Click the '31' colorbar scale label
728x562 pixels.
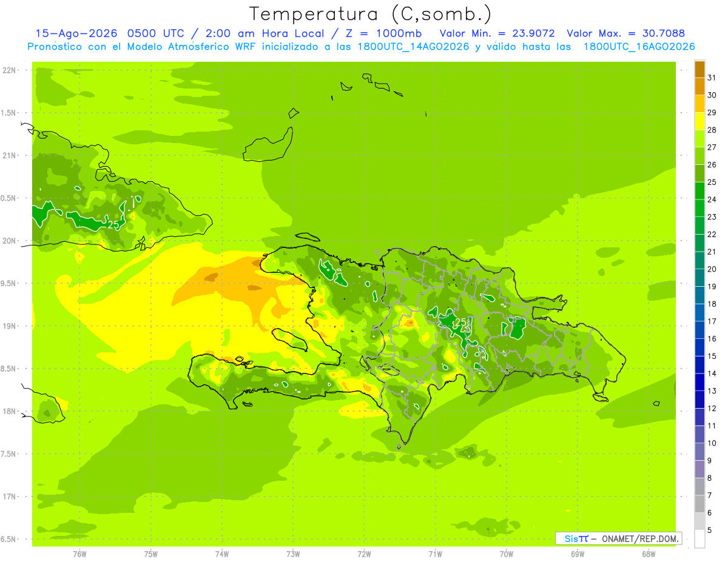(712, 78)
